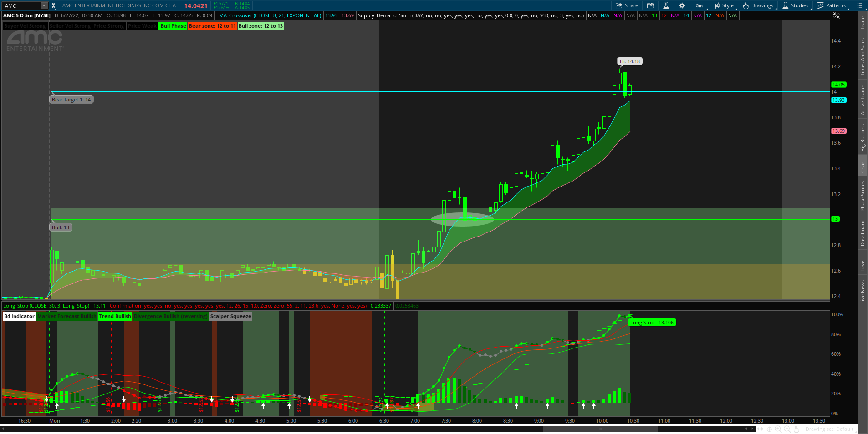Screen dimensions: 868x434
Task: Click the symbol link chain icon
Action: coord(54,5)
